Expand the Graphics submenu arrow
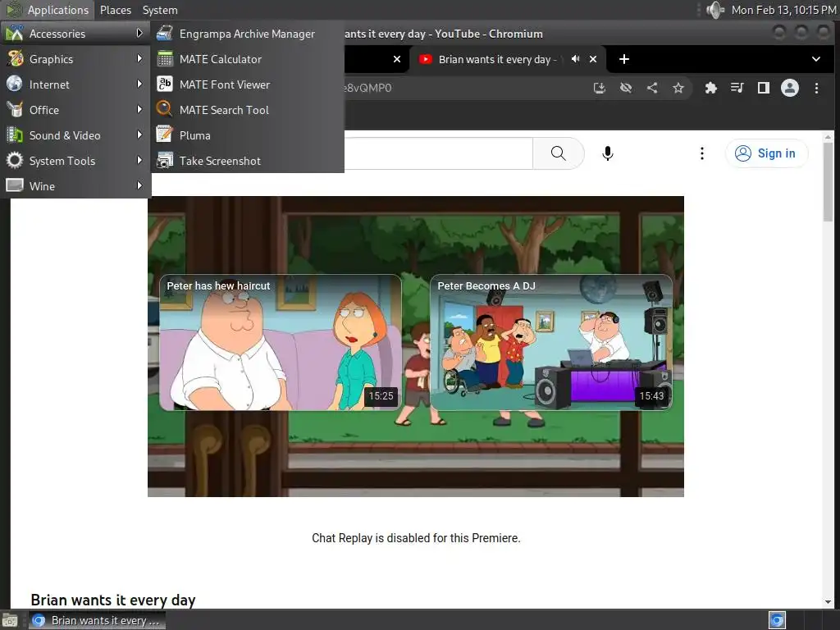 pos(139,58)
